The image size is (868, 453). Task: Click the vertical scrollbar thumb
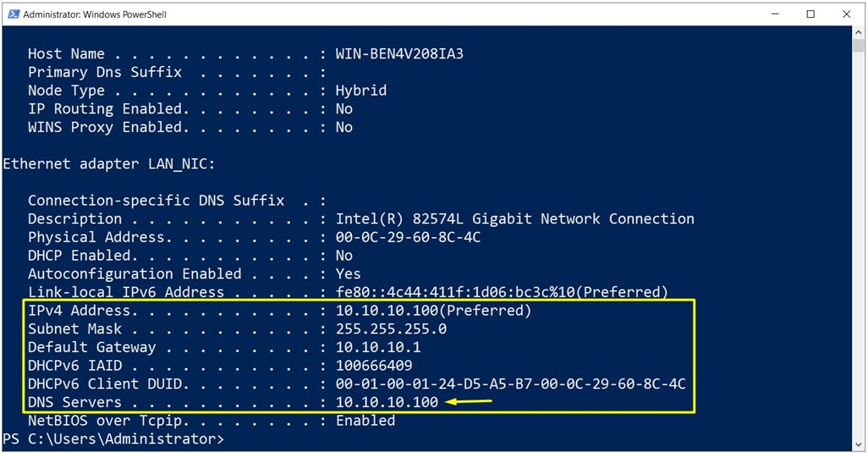click(x=858, y=46)
